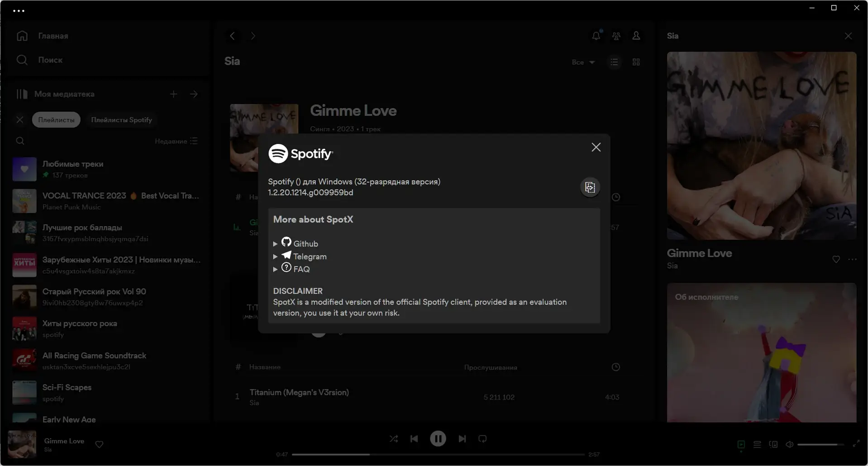Like Gimme Love in the side panel
This screenshot has height=466, width=868.
click(836, 259)
